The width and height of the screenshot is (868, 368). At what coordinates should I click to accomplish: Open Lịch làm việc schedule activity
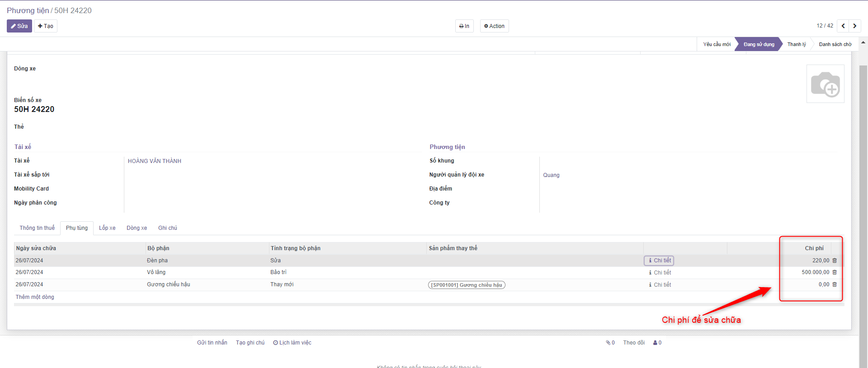[292, 343]
